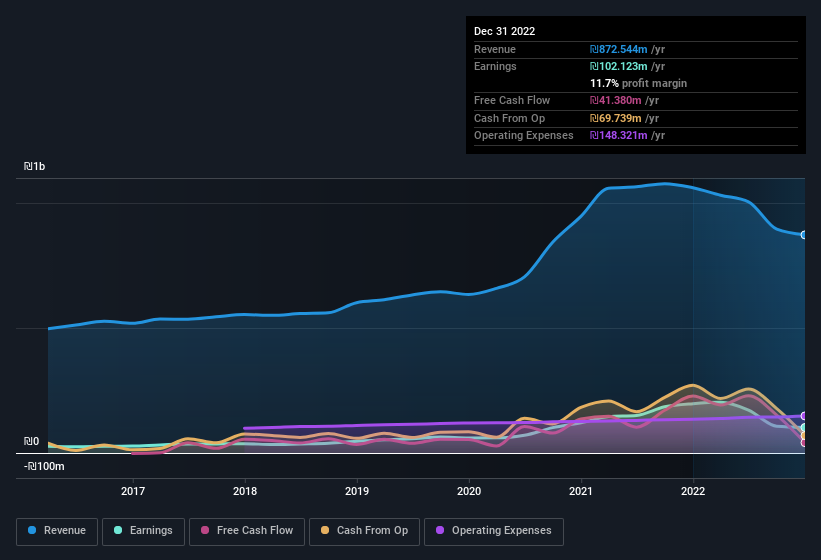Click the ₪1b y-axis label
Image resolution: width=821 pixels, height=560 pixels.
(35, 166)
